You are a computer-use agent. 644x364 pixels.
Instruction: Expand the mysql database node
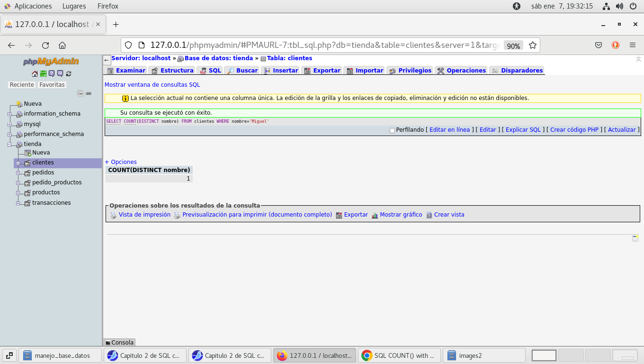coord(9,124)
